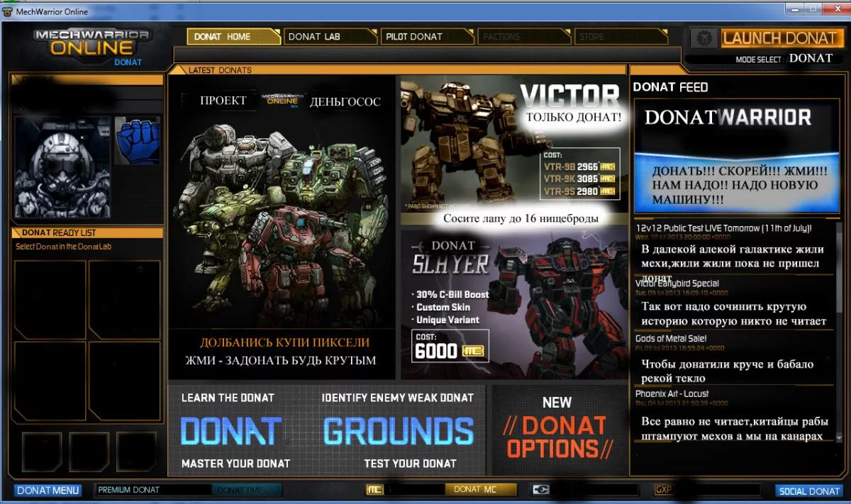
Task: Open the greyed-out FACTIONS tab
Action: 523,36
